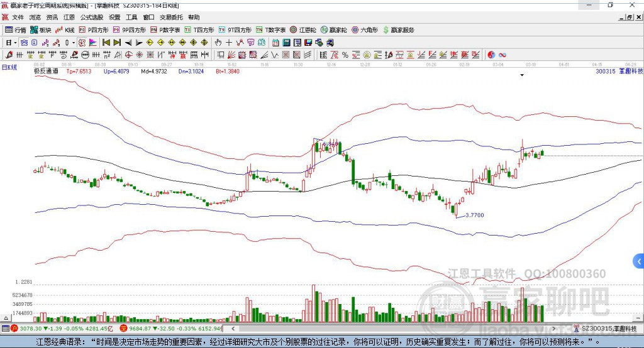Select the spiral drawing tool icon

(x=64, y=55)
